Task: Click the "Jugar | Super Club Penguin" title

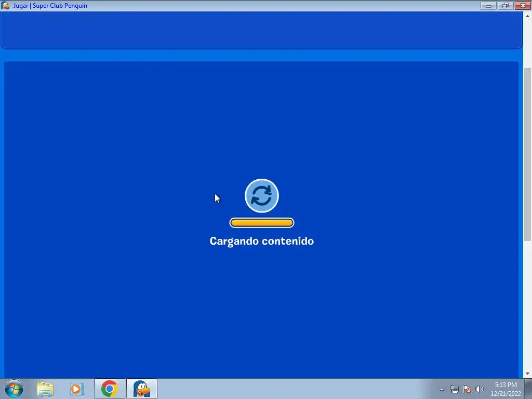Action: click(x=50, y=6)
